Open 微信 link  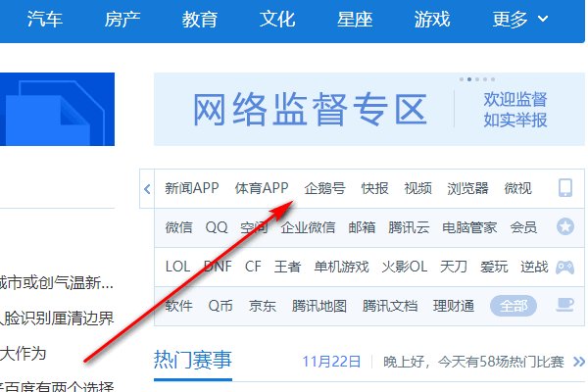pos(179,227)
